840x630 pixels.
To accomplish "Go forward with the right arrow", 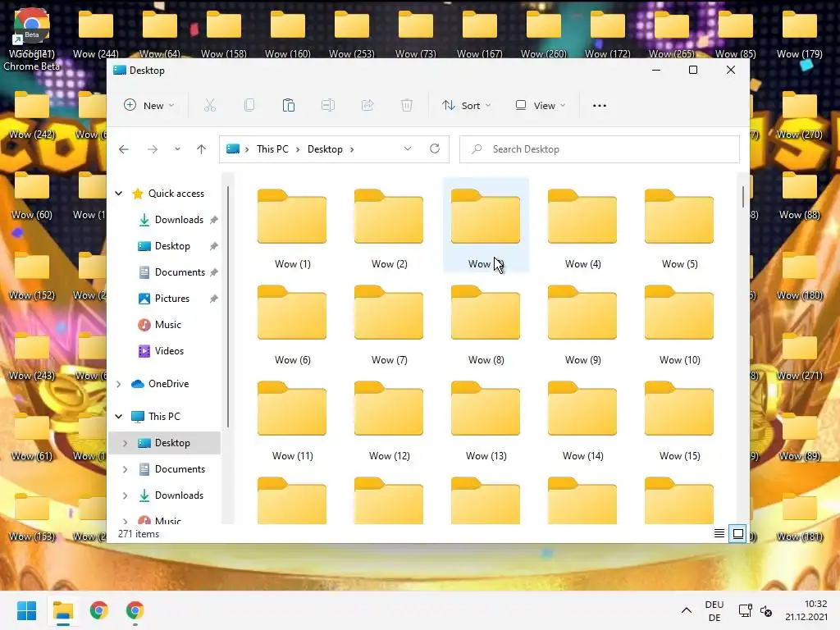I will [153, 149].
